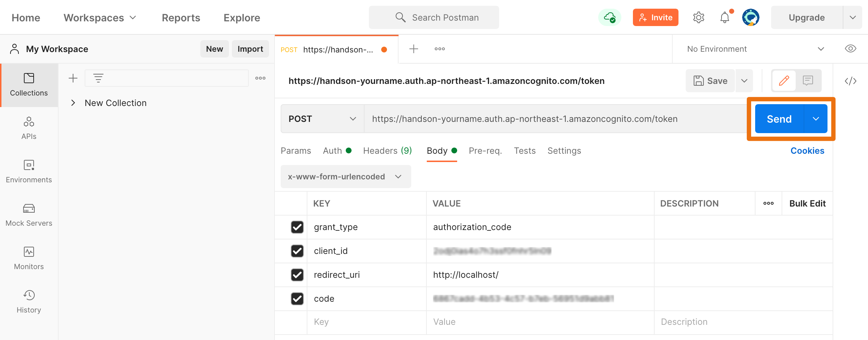
Task: Click the Invite button
Action: [655, 17]
